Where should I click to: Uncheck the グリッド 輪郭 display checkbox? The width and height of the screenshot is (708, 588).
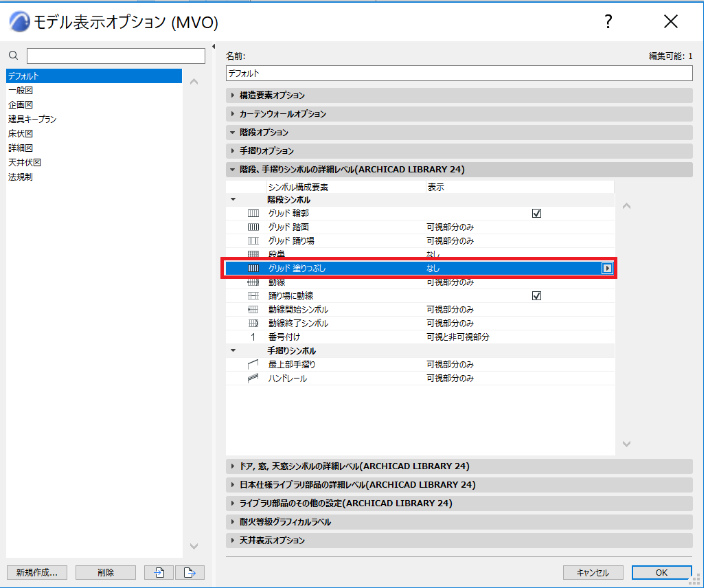pyautogui.click(x=536, y=213)
